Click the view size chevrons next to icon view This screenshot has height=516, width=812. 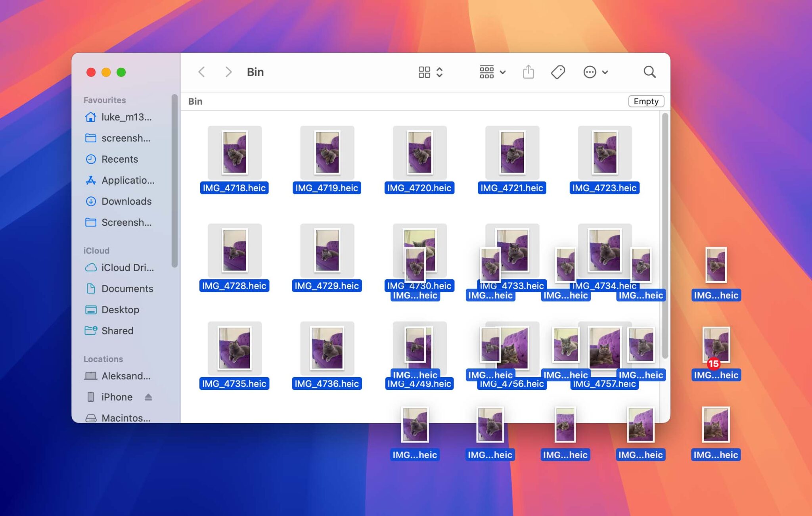click(440, 72)
